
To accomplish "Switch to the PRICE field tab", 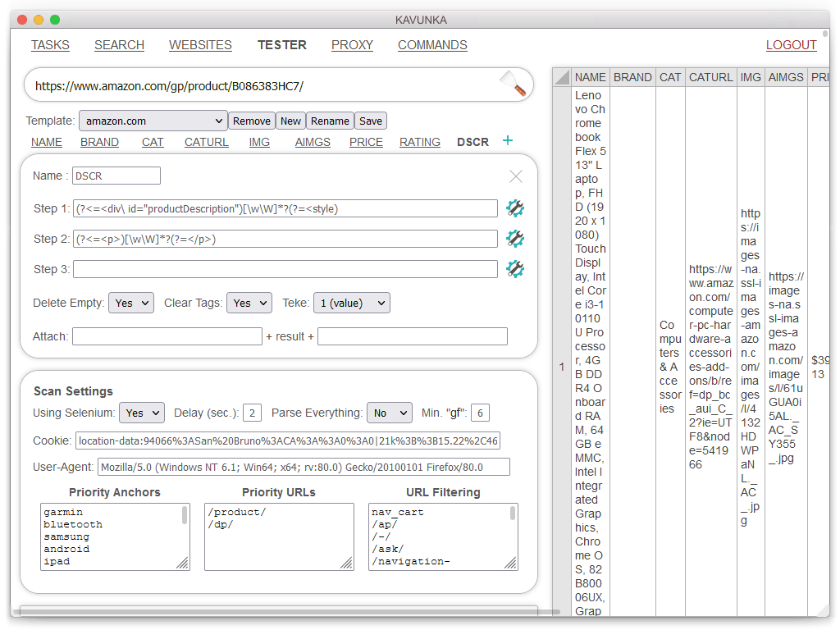I will [x=366, y=142].
